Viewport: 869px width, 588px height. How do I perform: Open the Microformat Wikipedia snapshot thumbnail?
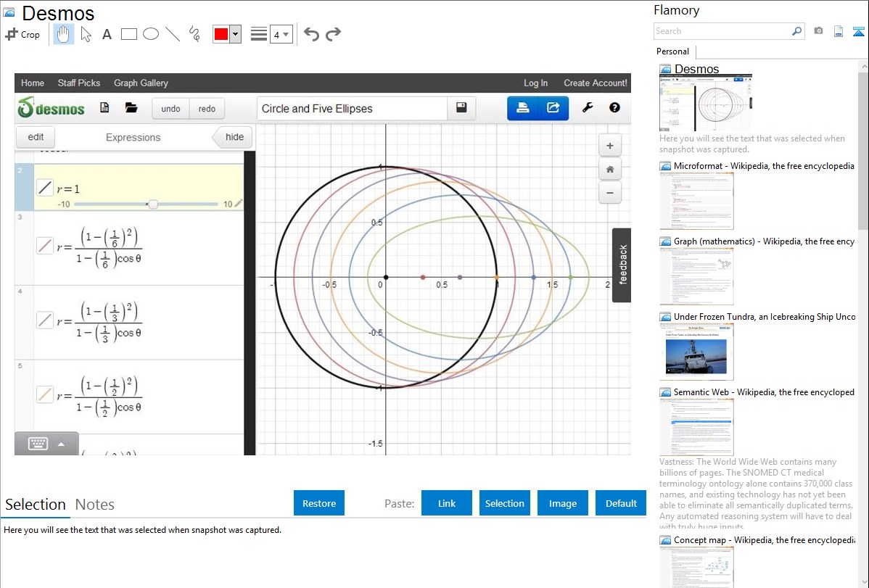coord(696,201)
